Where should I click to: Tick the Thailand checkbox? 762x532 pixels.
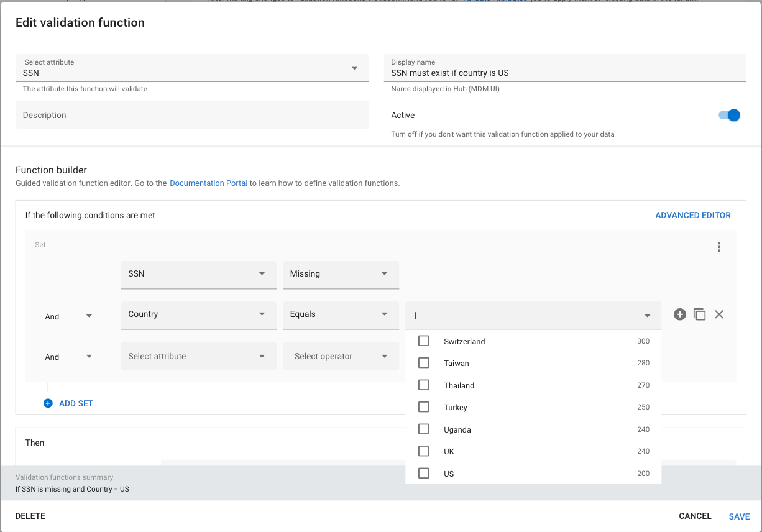point(424,385)
